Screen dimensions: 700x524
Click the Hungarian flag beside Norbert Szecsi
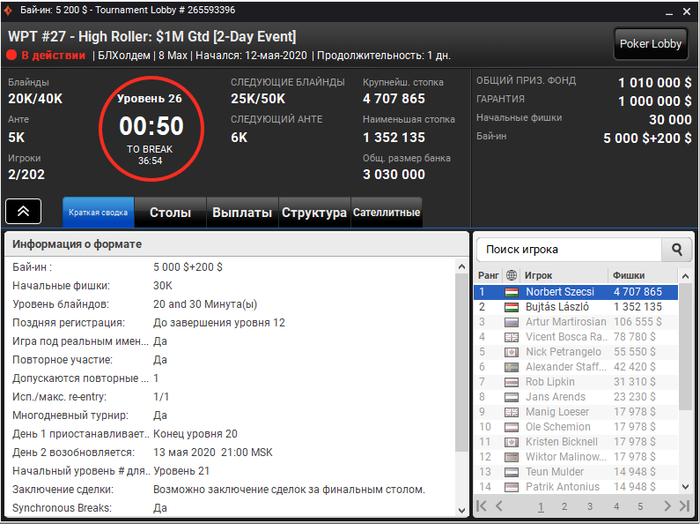pos(511,292)
